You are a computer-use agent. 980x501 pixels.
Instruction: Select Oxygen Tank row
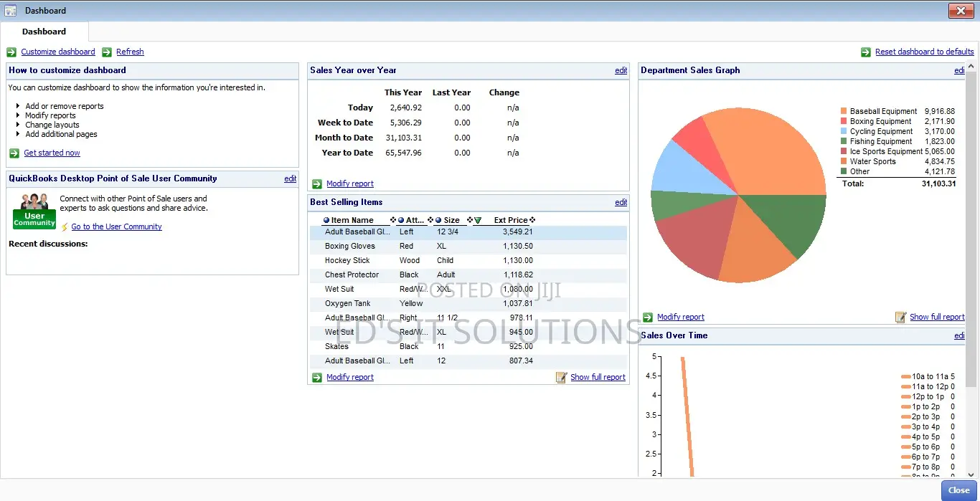[468, 303]
